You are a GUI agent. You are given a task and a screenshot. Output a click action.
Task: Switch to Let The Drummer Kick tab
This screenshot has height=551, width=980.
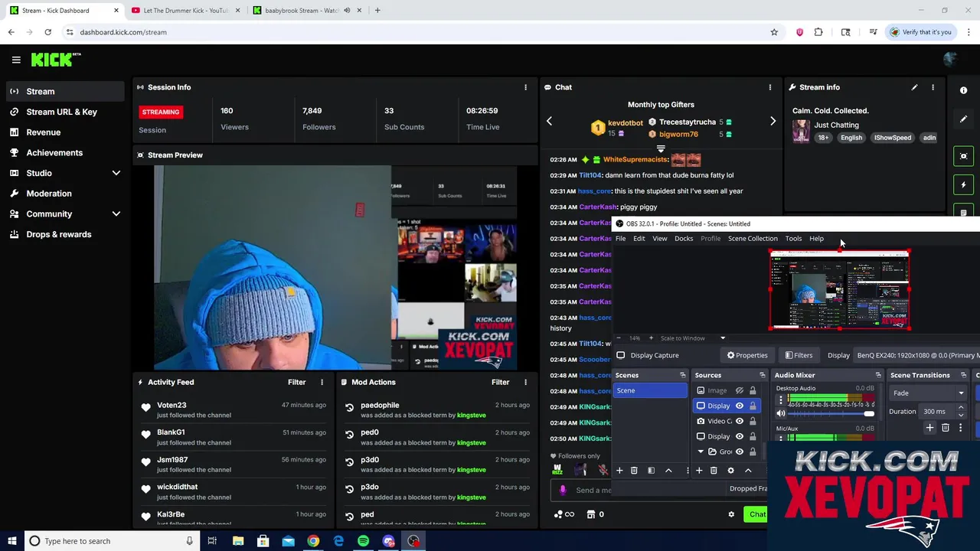click(185, 11)
